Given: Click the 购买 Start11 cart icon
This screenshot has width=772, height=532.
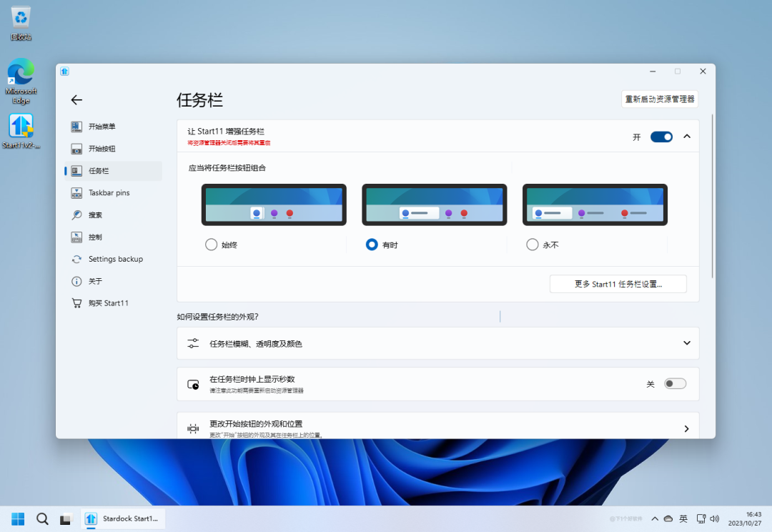Looking at the screenshot, I should pyautogui.click(x=76, y=303).
